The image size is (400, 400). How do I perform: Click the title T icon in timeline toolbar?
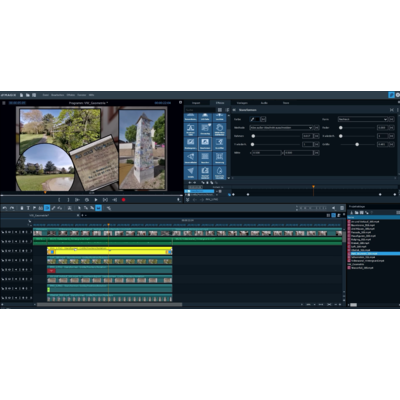tap(28, 208)
